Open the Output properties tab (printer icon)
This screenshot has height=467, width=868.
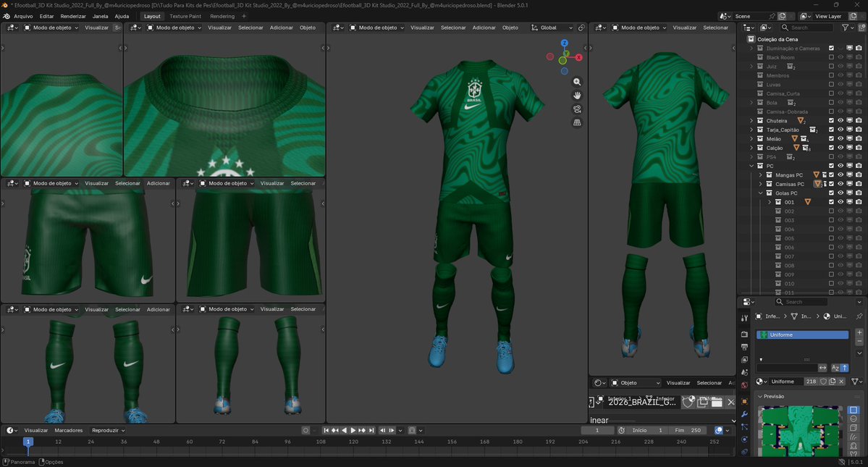coord(744,347)
